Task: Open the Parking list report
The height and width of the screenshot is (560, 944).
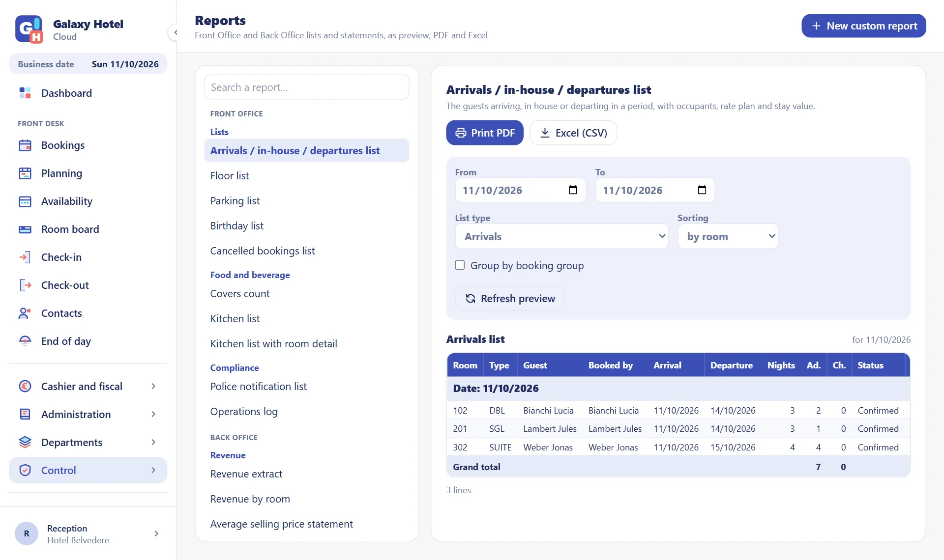Action: coord(307,201)
